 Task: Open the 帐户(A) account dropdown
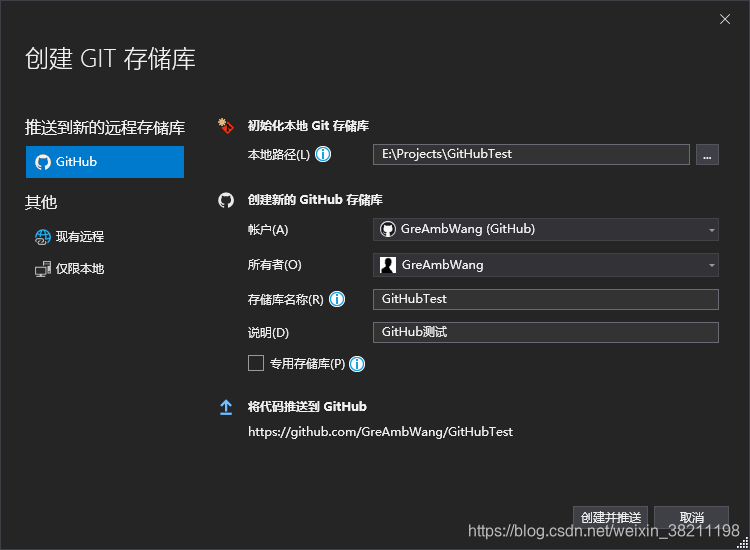tap(546, 229)
